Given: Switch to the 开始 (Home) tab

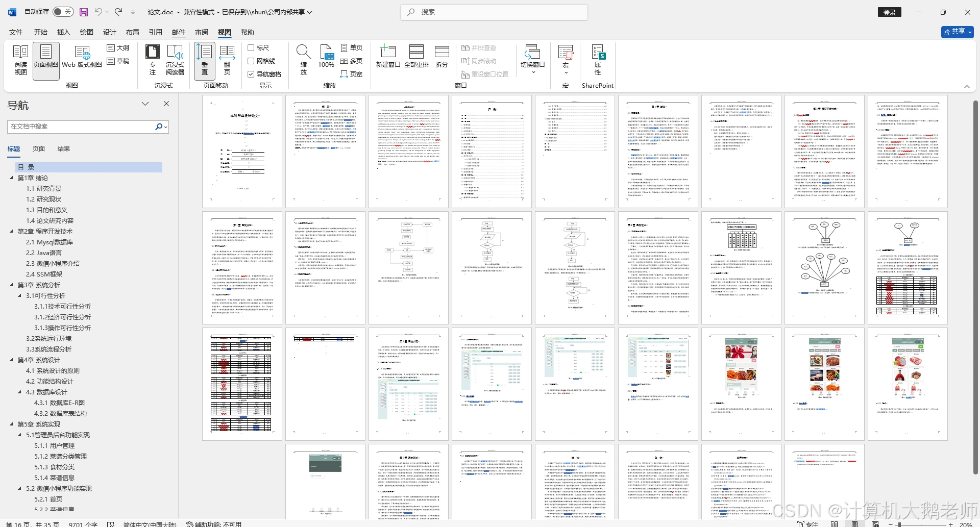Looking at the screenshot, I should pyautogui.click(x=41, y=32).
